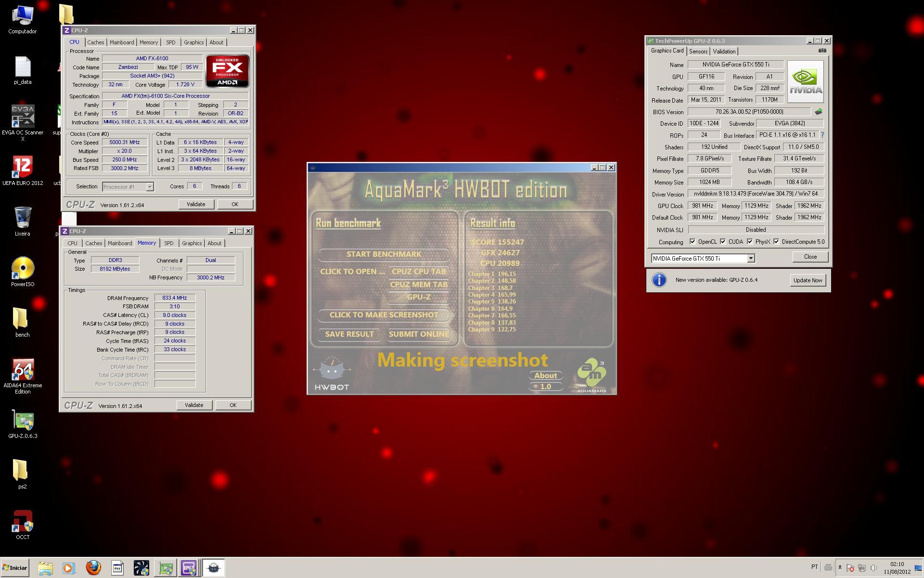Viewport: 924px width, 578px height.
Task: Launch AIDA64 Extreme Edition shortcut
Action: [23, 377]
